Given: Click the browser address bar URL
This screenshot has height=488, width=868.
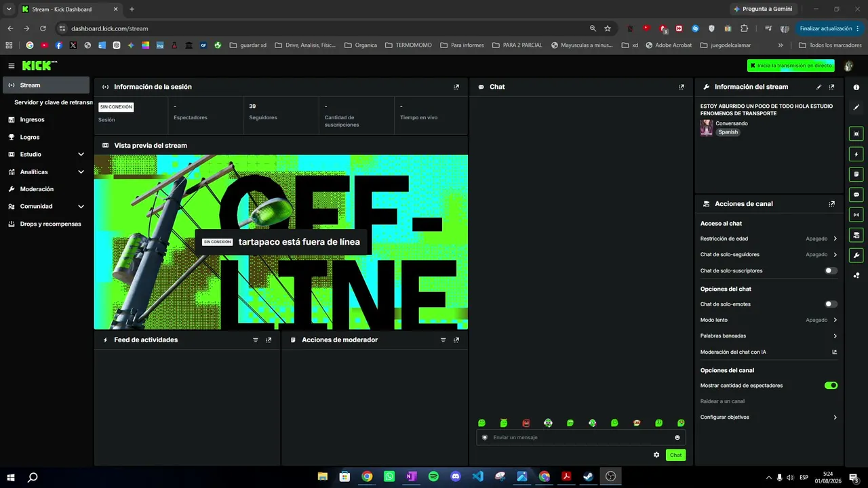Looking at the screenshot, I should [x=109, y=28].
